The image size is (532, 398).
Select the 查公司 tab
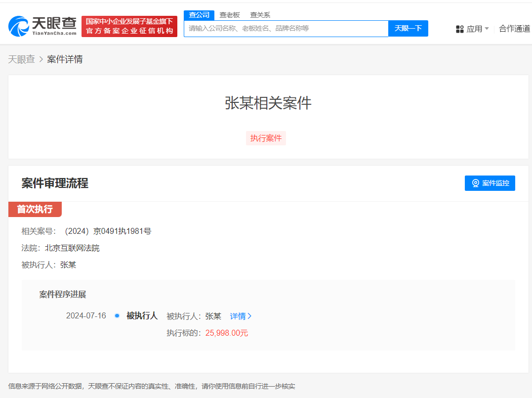coord(199,15)
